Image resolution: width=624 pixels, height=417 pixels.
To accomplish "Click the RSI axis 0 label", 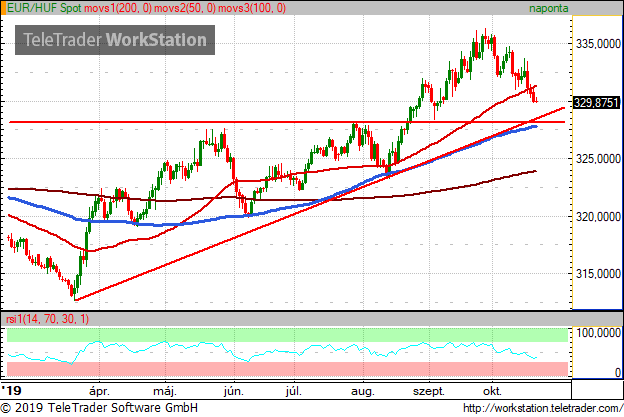I will pos(617,372).
